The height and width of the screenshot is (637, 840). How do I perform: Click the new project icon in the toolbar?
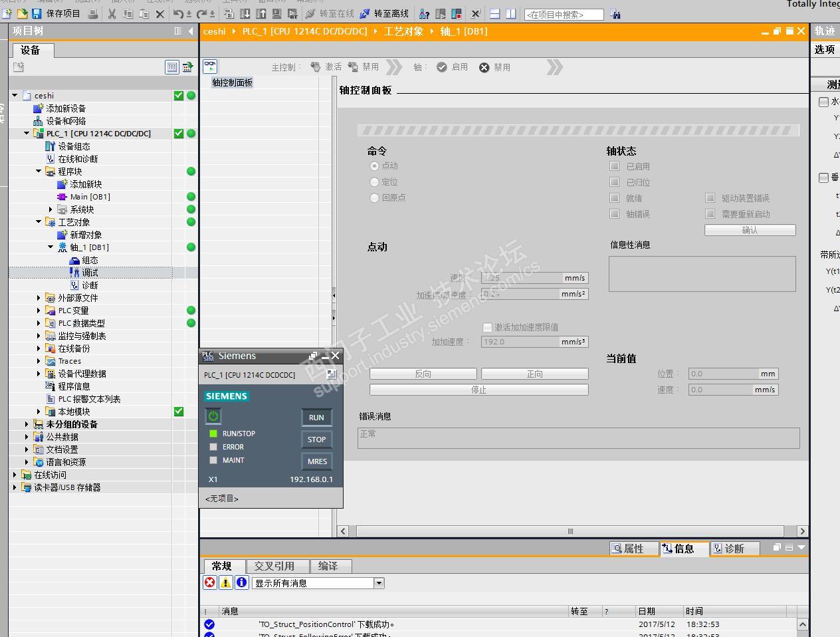tap(7, 13)
